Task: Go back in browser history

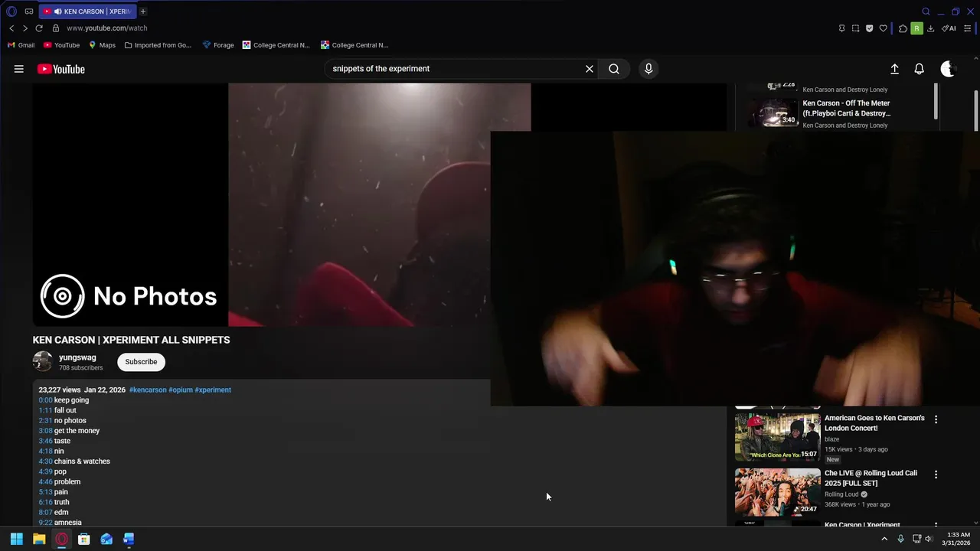Action: tap(11, 28)
